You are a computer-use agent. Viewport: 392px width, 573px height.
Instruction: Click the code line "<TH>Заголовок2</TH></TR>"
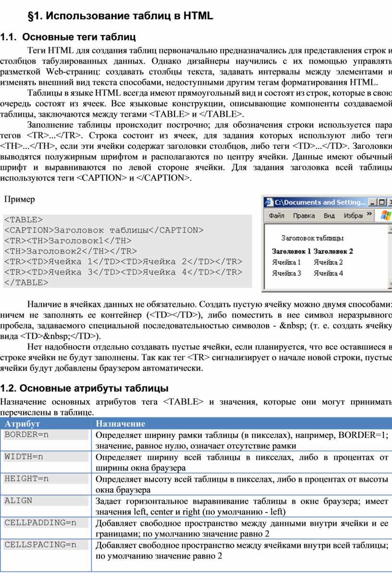71,251
